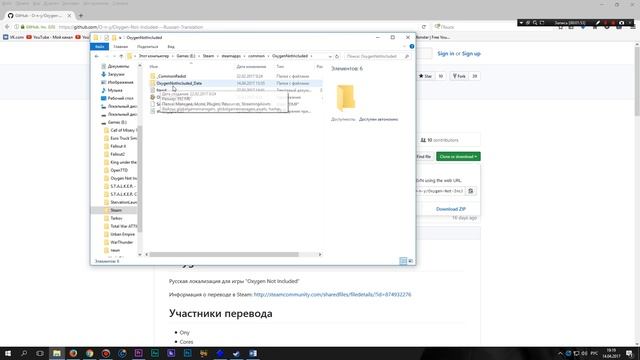Click steamapps in the address breadcrumb
Image resolution: width=640 pixels, height=360 pixels.
(x=231, y=56)
